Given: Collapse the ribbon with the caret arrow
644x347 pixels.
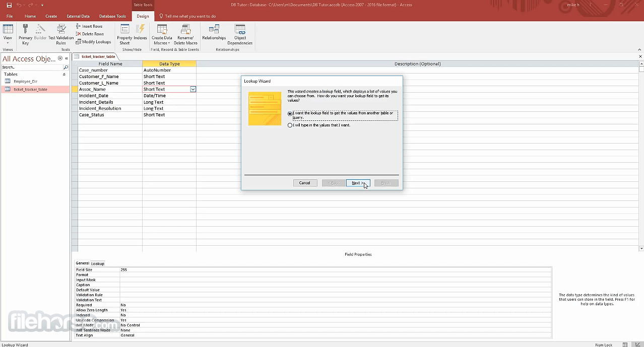Looking at the screenshot, I should (640, 50).
